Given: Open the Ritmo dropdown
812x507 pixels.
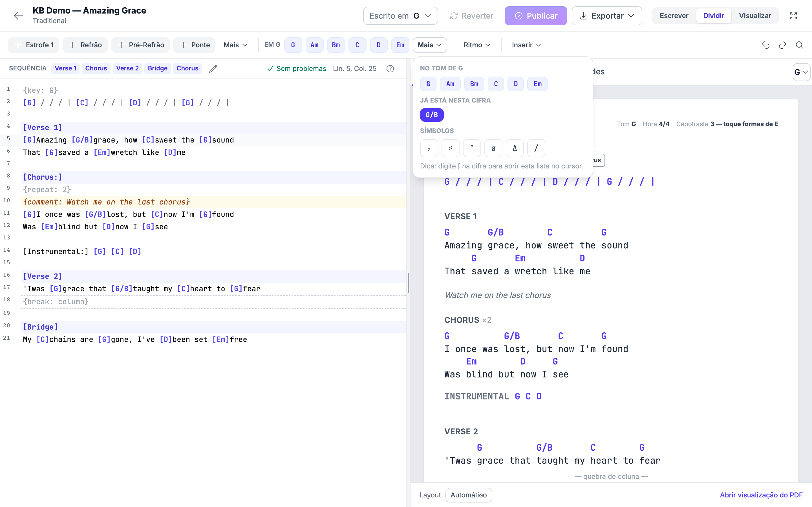Looking at the screenshot, I should (x=477, y=45).
